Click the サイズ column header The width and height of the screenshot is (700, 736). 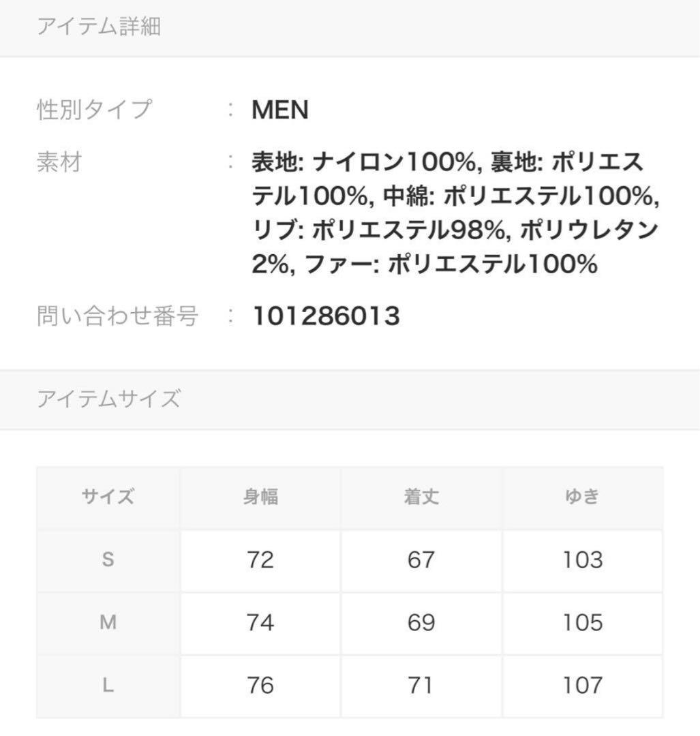coord(108,497)
